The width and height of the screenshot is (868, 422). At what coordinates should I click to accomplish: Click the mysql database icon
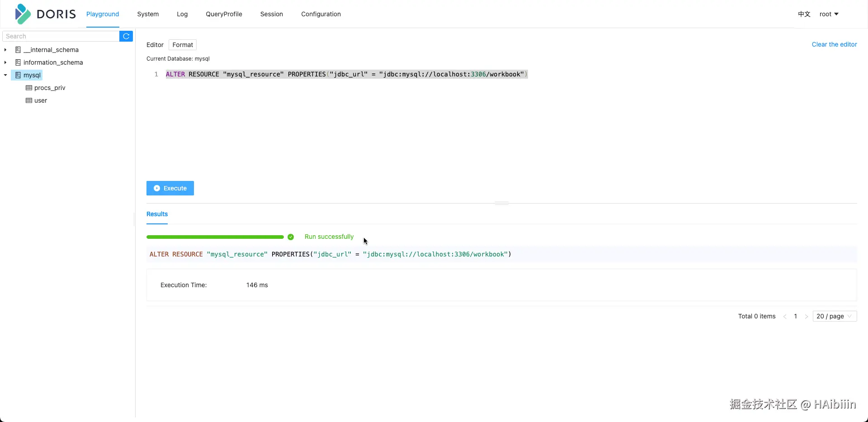[18, 75]
